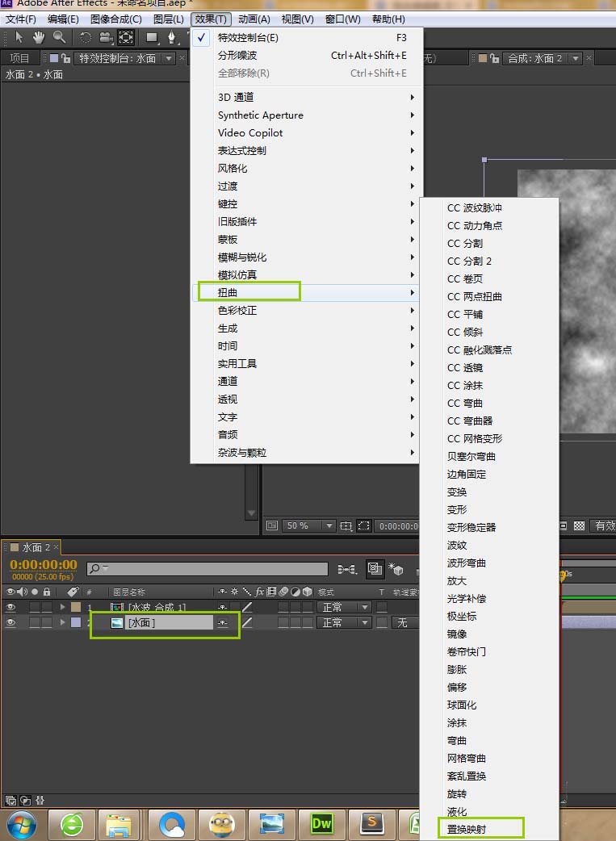Click the lock icon on 合成:水面 2 panel

click(494, 58)
